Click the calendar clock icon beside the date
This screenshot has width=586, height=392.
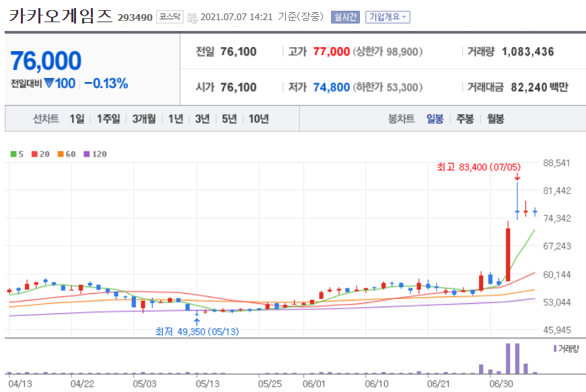click(192, 18)
